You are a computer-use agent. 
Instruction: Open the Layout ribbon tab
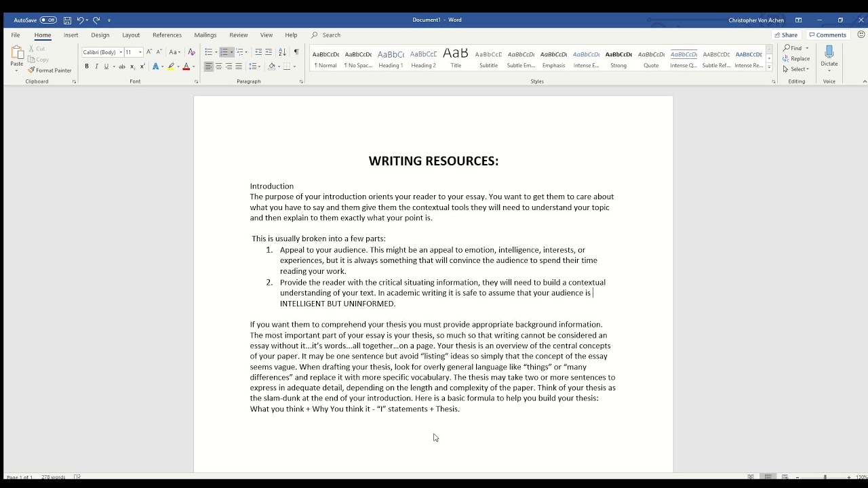pos(131,35)
